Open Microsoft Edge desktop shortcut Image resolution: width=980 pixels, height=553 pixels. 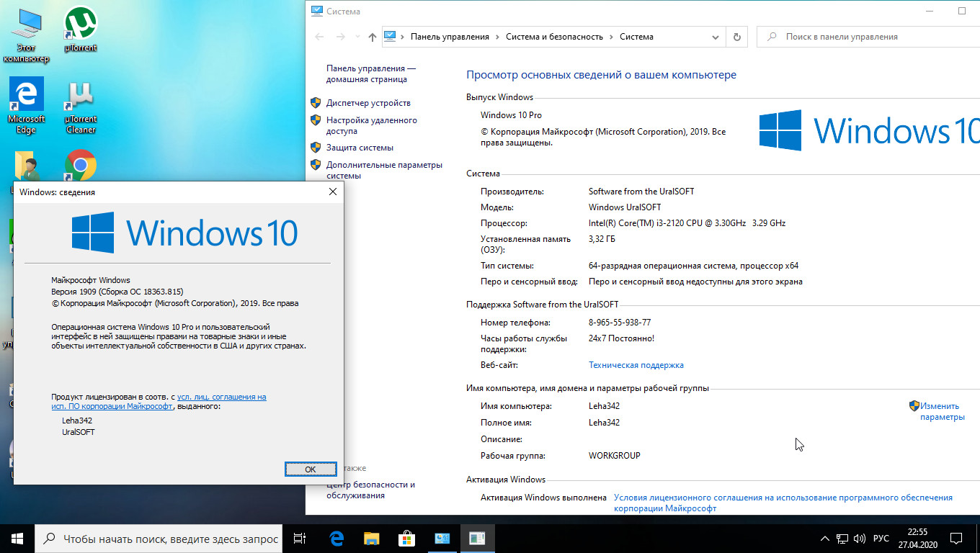[x=26, y=106]
